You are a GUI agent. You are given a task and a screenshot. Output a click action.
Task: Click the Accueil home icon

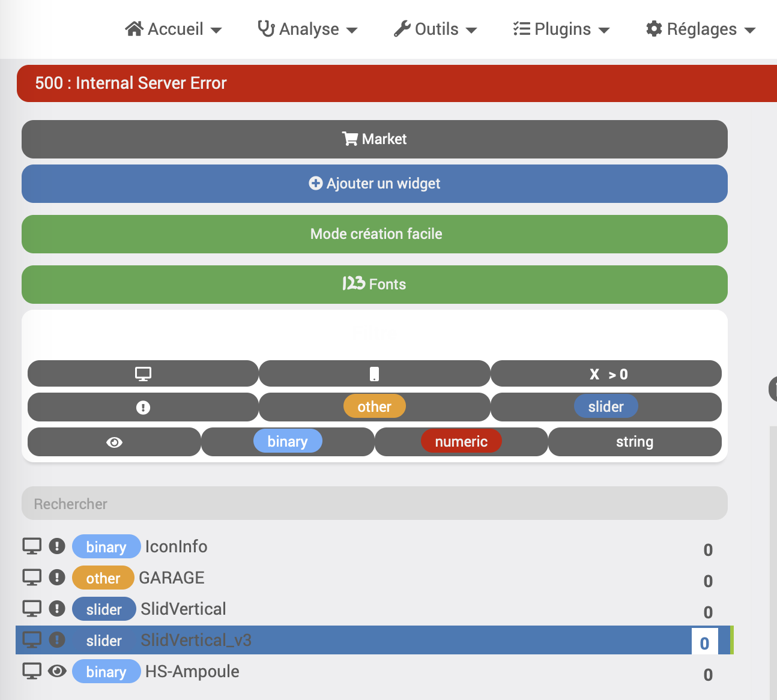[135, 29]
